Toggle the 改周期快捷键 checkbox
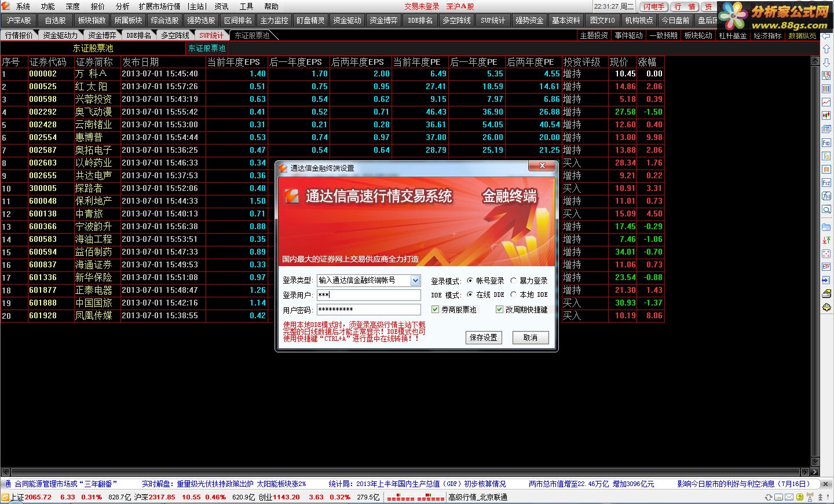Viewport: 834px width, 504px height. tap(499, 310)
